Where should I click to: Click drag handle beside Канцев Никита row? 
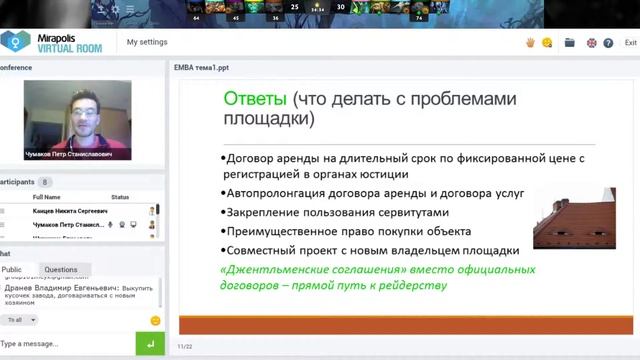[2, 211]
